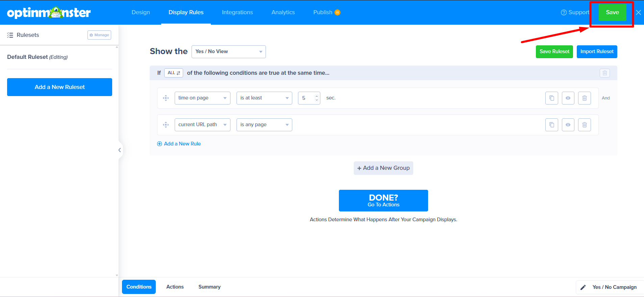The height and width of the screenshot is (297, 644).
Task: Close the campaign builder with X
Action: click(x=638, y=13)
